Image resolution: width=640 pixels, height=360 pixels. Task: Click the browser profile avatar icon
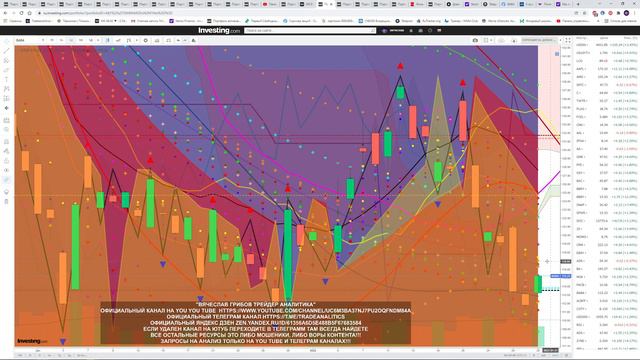pyautogui.click(x=627, y=13)
